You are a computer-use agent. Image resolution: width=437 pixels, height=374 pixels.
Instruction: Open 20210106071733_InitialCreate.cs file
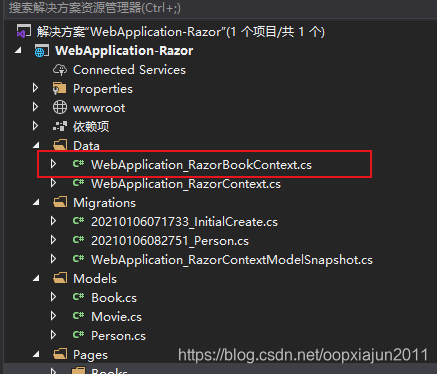tap(184, 222)
